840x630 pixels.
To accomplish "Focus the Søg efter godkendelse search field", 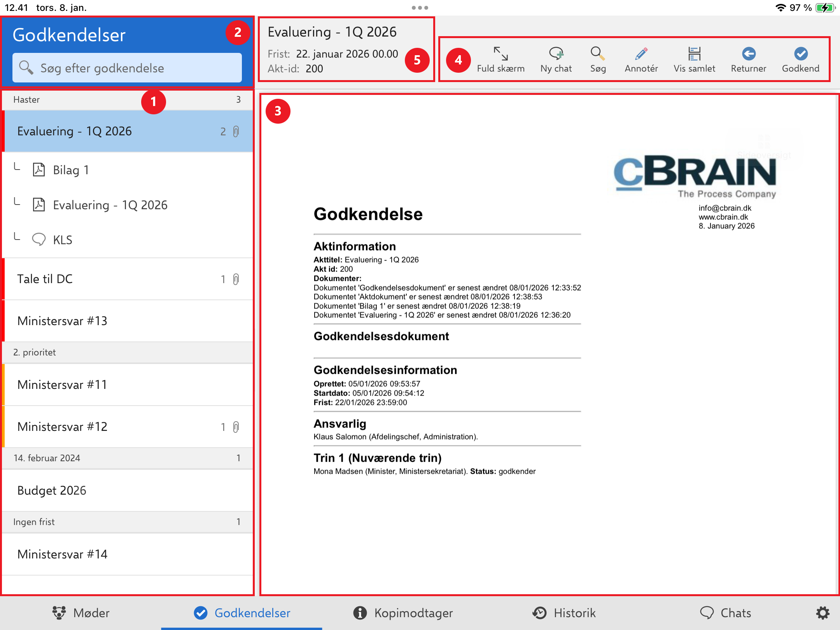I will pos(127,68).
